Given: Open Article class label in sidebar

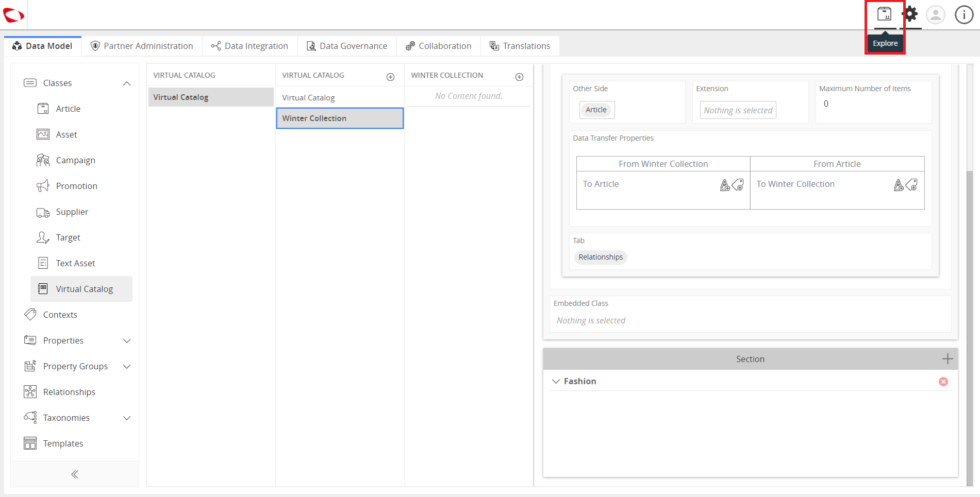Looking at the screenshot, I should pos(68,109).
